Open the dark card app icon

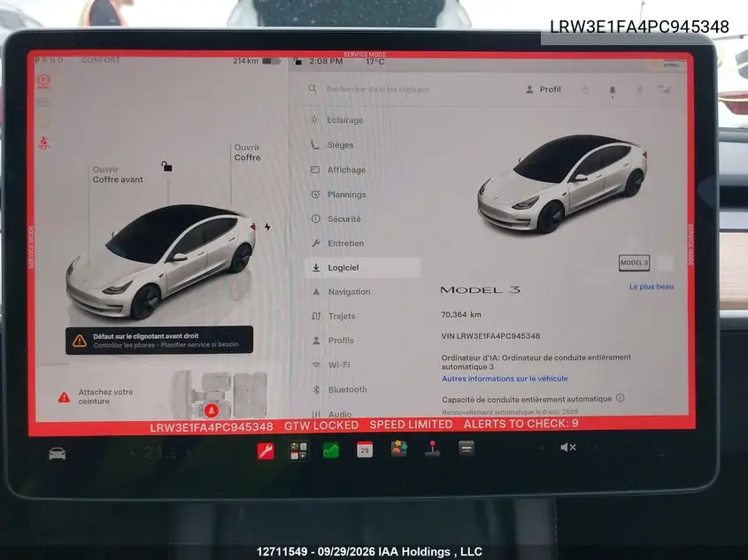pyautogui.click(x=467, y=448)
